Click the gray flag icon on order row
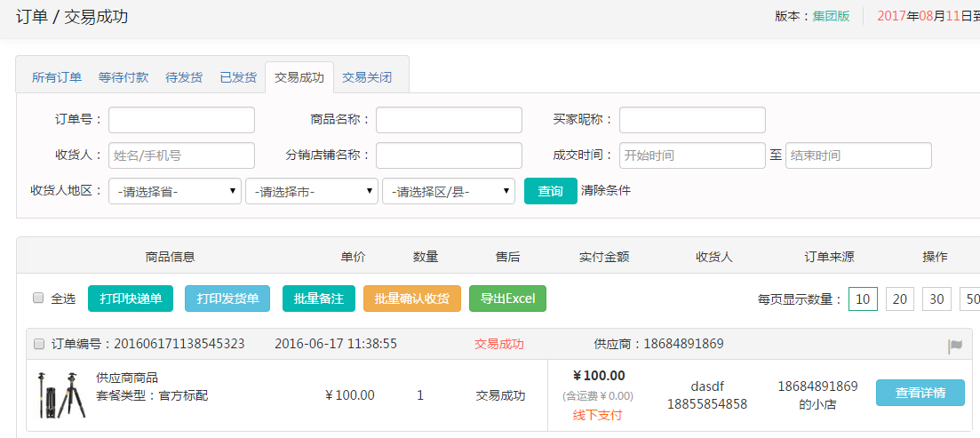The image size is (980, 438). point(955,346)
